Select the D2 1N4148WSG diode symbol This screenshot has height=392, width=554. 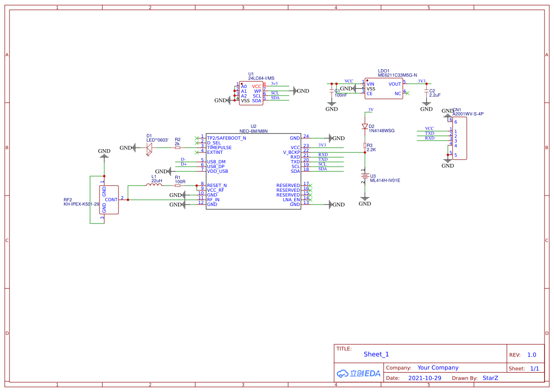(365, 126)
